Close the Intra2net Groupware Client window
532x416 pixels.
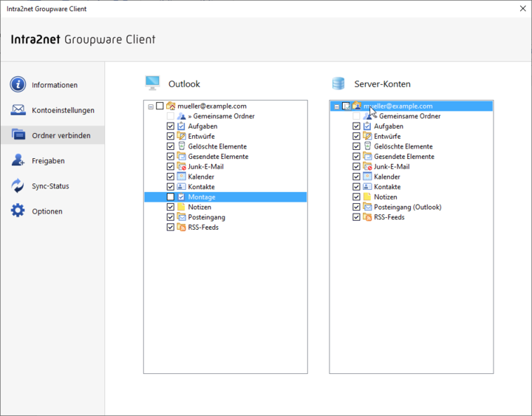click(523, 8)
